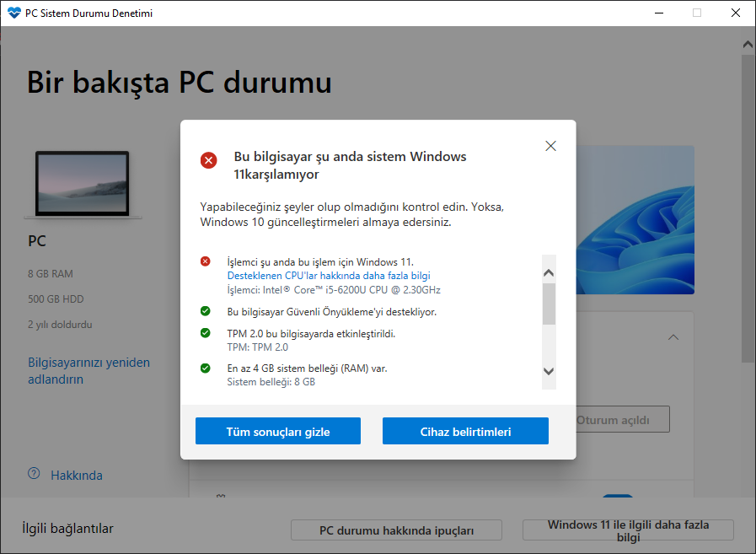Open Desteklenen CPU'lar hakkında daha fazla bilgi link

click(329, 276)
